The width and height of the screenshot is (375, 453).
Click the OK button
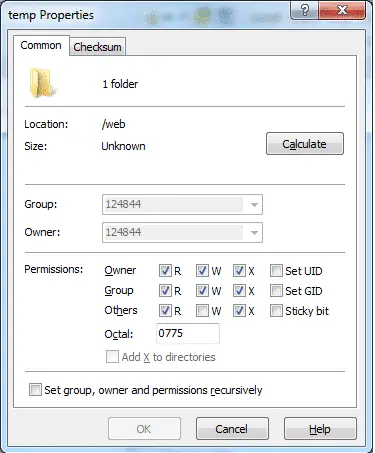144,429
